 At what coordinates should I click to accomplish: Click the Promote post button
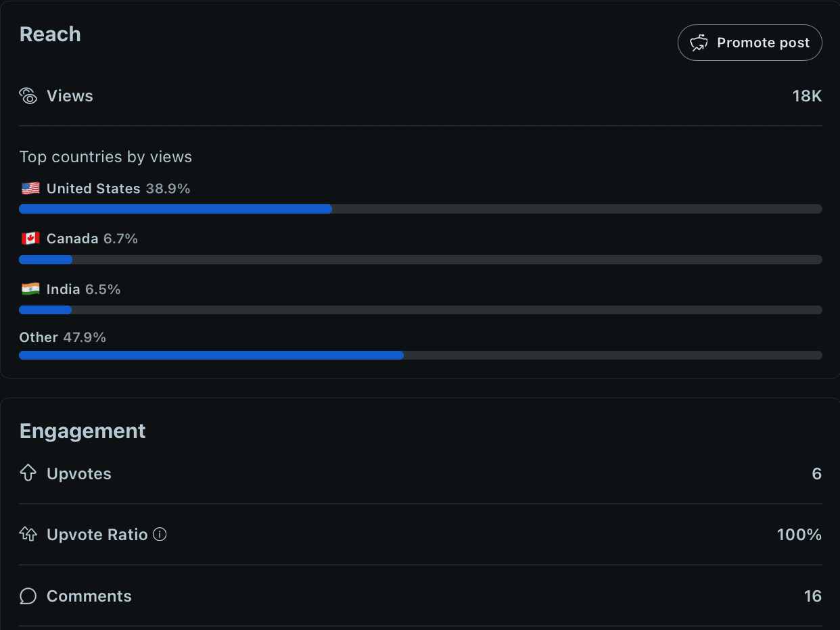[749, 43]
